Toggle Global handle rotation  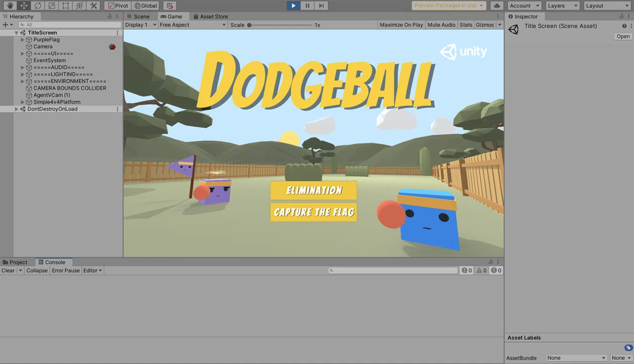tap(146, 6)
